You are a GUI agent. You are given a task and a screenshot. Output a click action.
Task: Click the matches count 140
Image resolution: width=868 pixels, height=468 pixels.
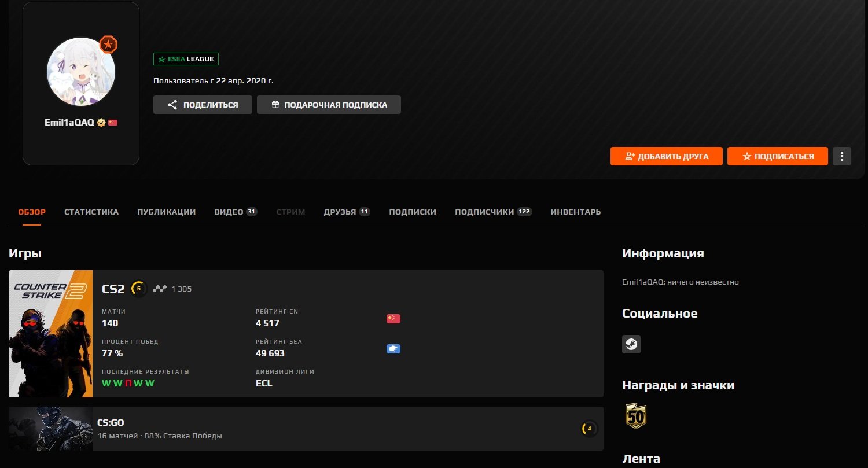point(110,323)
